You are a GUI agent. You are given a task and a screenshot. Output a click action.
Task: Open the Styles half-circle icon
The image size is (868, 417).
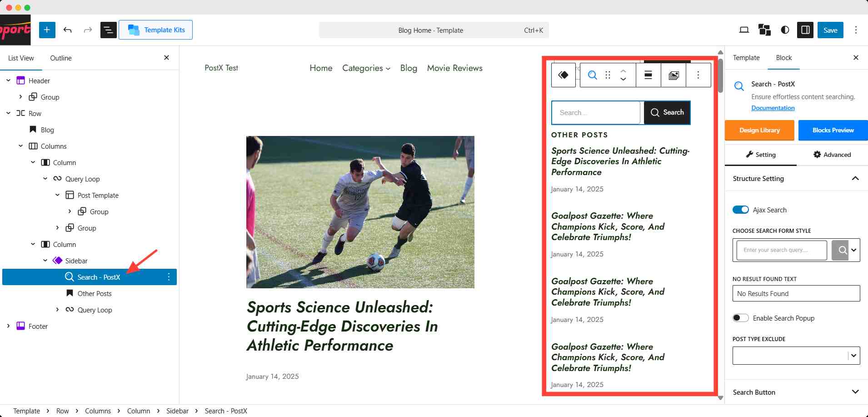tap(785, 30)
